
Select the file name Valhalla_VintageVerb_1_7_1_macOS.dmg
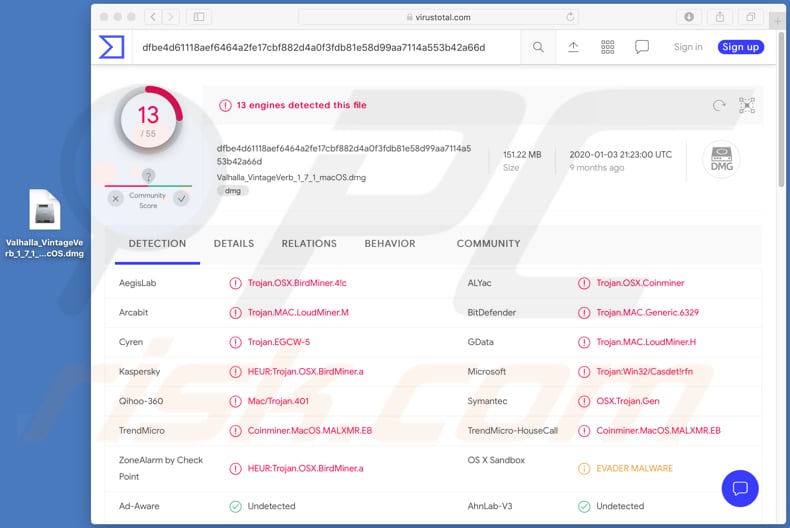point(291,177)
